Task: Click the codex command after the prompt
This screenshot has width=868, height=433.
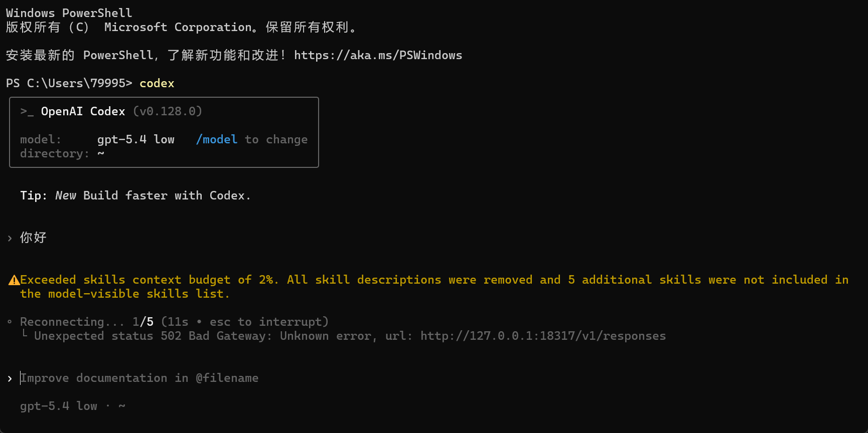Action: click(157, 83)
